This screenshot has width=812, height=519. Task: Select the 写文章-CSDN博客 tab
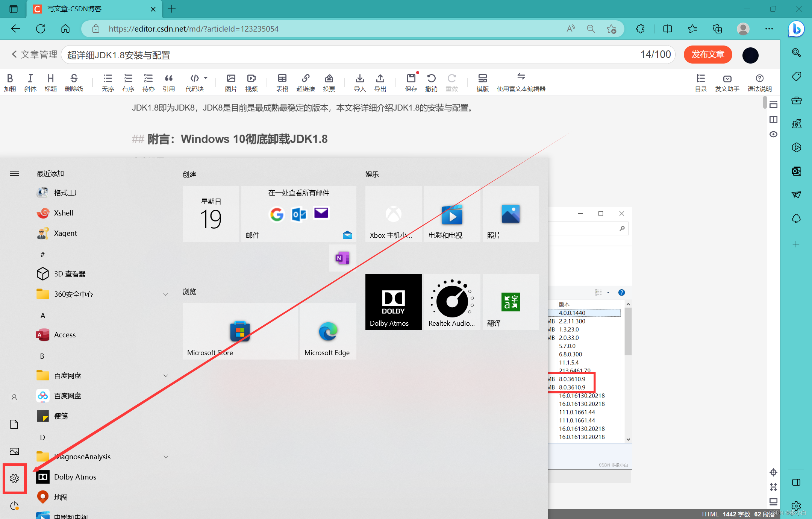click(94, 9)
